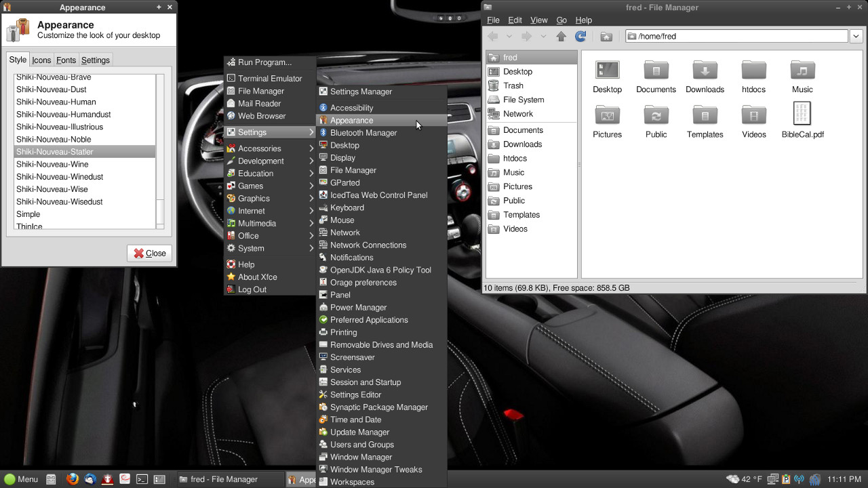Launch the terminal icon in bottom panel

coord(142,479)
